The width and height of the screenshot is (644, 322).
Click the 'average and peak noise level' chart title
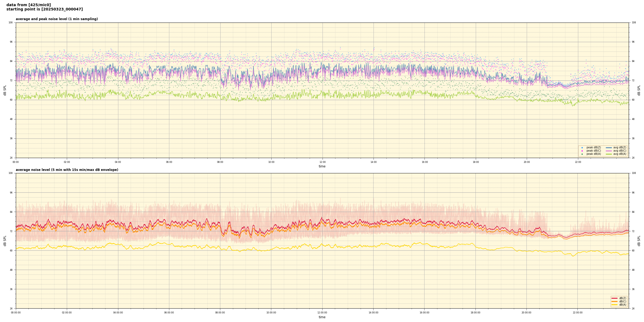click(x=57, y=19)
